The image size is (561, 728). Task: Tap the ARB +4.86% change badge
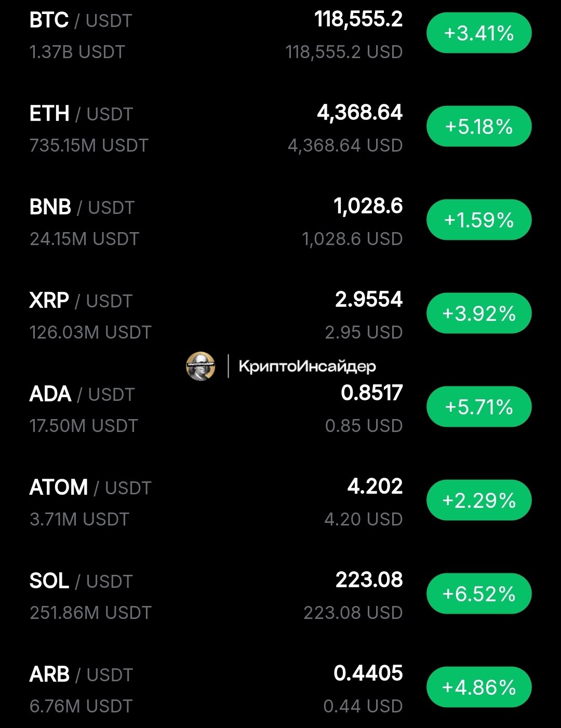coord(479,687)
